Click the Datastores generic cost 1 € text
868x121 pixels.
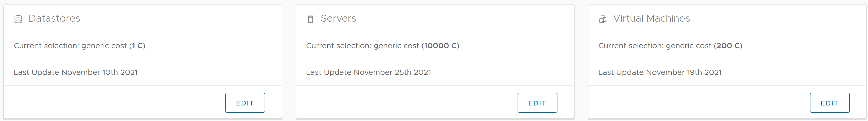click(x=79, y=46)
